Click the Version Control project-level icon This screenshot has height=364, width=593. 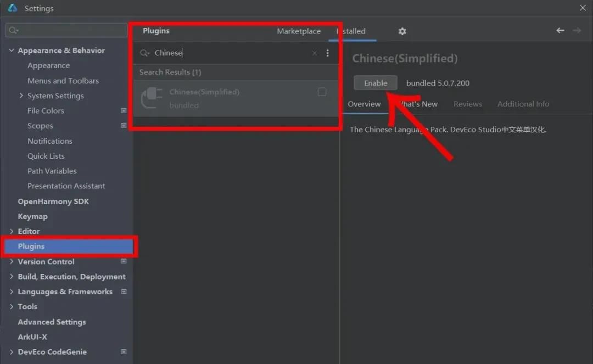tap(124, 262)
